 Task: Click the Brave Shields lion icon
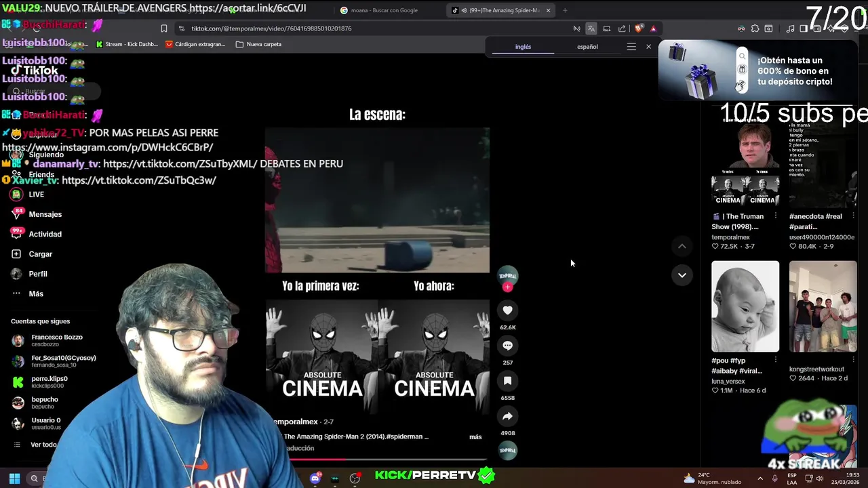[x=638, y=28]
